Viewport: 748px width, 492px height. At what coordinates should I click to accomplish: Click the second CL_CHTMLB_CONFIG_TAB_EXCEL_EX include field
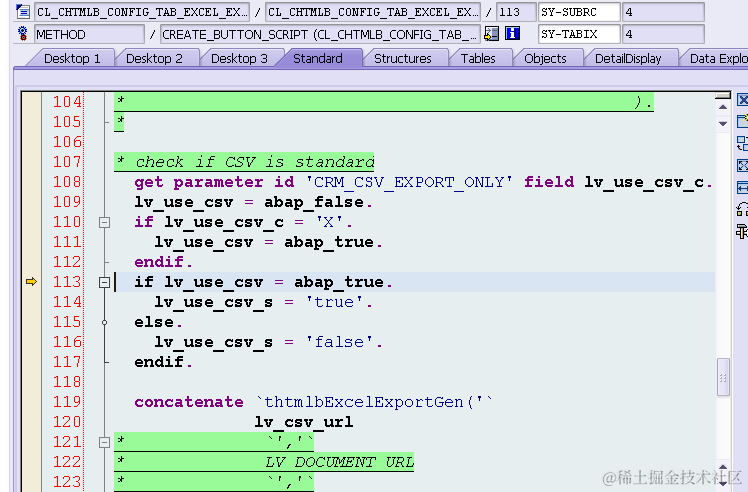pyautogui.click(x=373, y=12)
